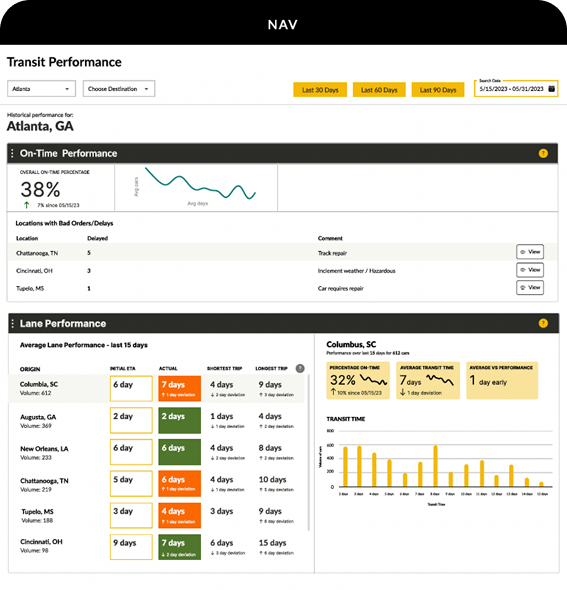Screen dimensions: 567x590
Task: Select the Chattanooga, TN lane row
Action: (x=156, y=484)
